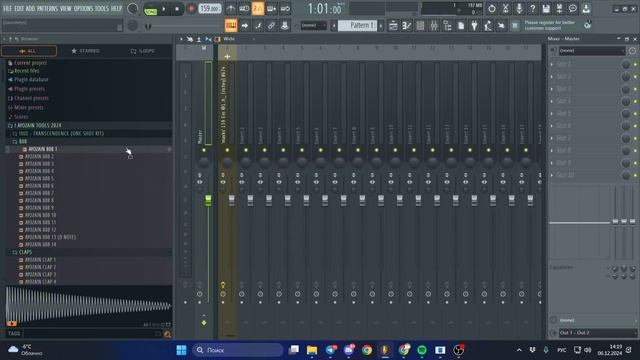640x360 pixels.
Task: Save project with floppy disk icon
Action: [x=546, y=9]
